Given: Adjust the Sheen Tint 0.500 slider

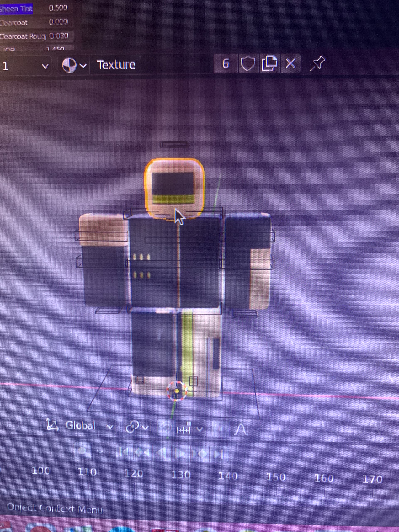Looking at the screenshot, I should pos(37,9).
